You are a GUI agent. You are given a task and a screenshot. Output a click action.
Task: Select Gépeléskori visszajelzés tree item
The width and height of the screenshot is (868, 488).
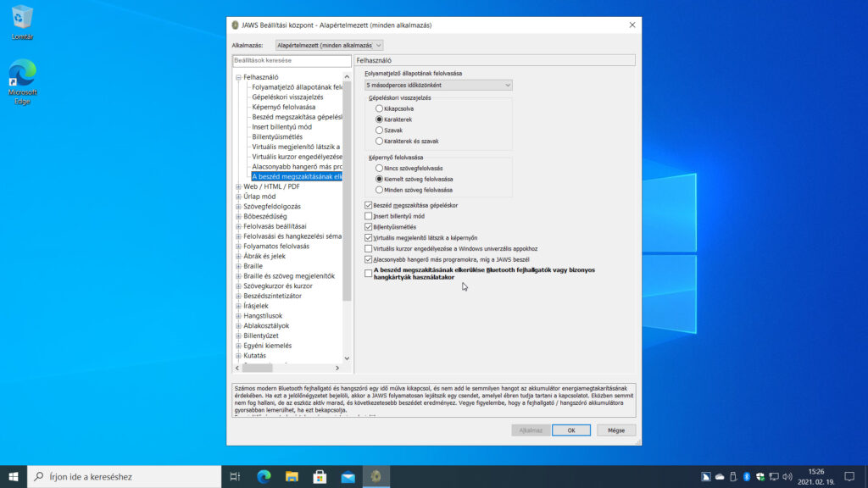click(x=287, y=97)
